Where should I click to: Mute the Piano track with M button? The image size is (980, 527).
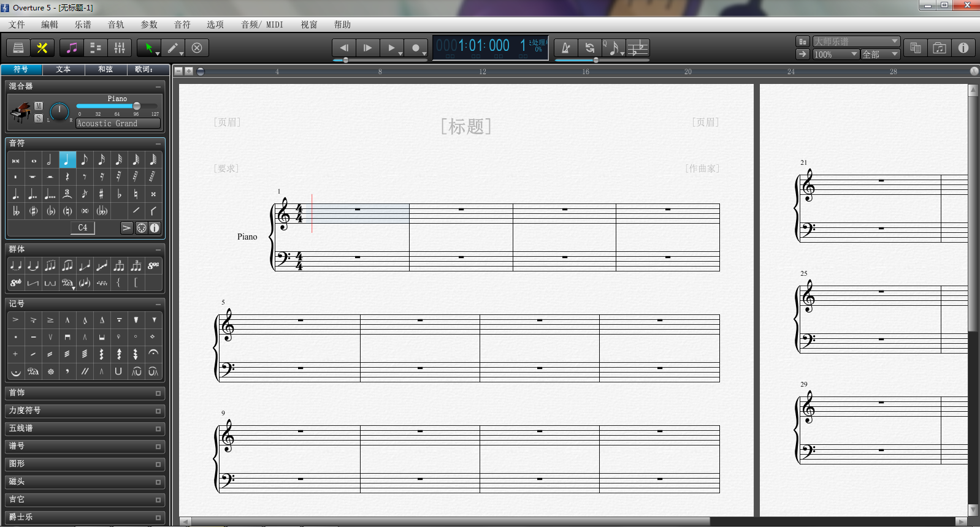39,106
